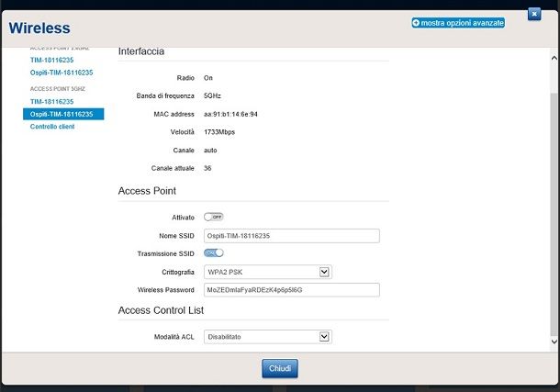Open the Modalità ACL dropdown
560x392 pixels.
(268, 337)
